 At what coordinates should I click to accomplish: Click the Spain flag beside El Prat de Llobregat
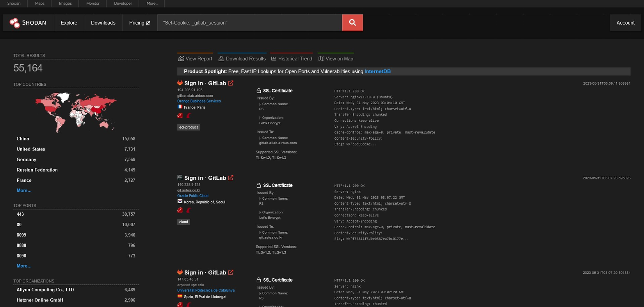point(180,296)
